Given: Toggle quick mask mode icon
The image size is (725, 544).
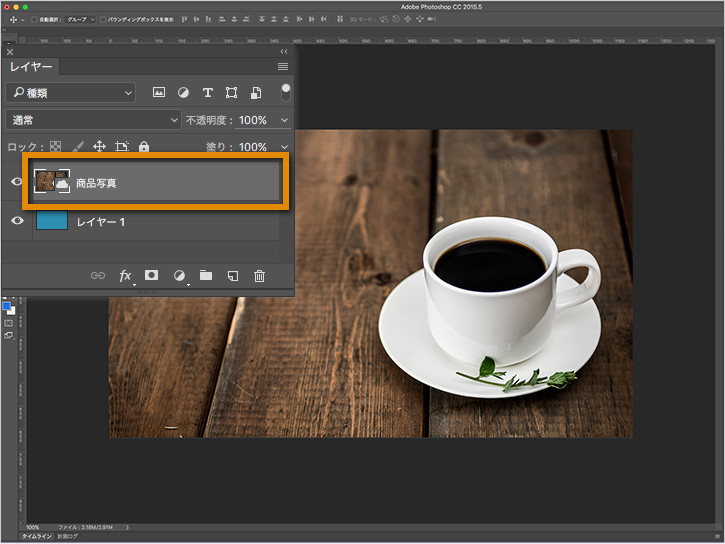Looking at the screenshot, I should [x=8, y=324].
